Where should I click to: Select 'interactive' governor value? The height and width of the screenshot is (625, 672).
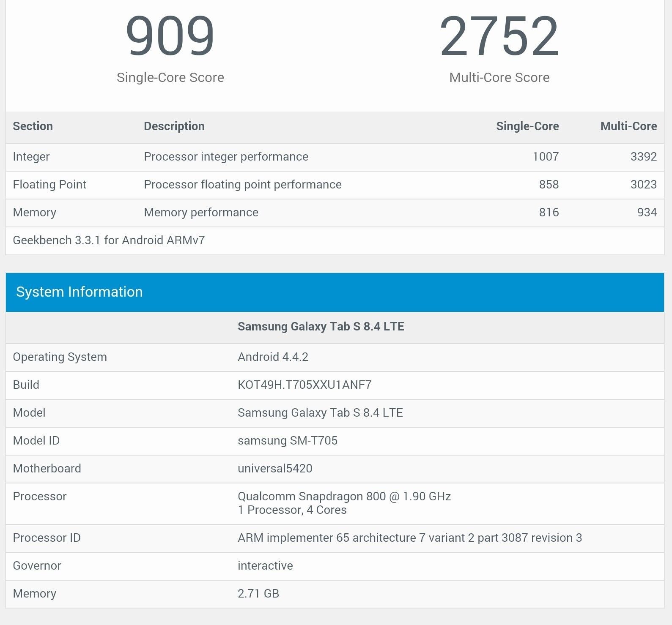click(x=265, y=566)
